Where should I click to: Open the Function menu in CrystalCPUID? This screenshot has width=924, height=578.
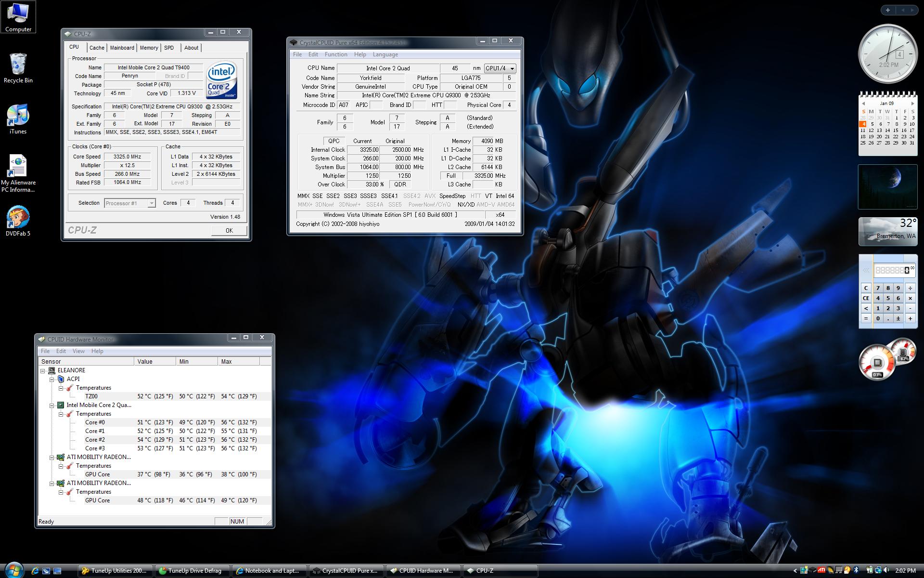[x=335, y=54]
